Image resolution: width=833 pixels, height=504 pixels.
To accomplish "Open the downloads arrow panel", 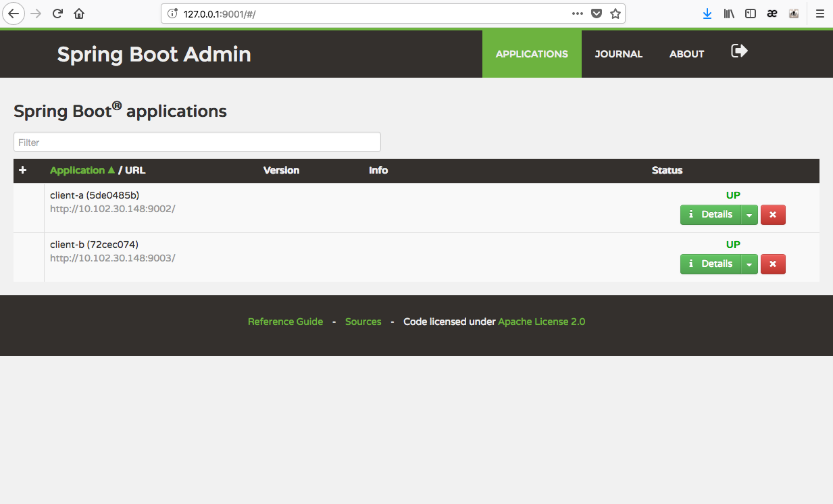I will tap(707, 14).
